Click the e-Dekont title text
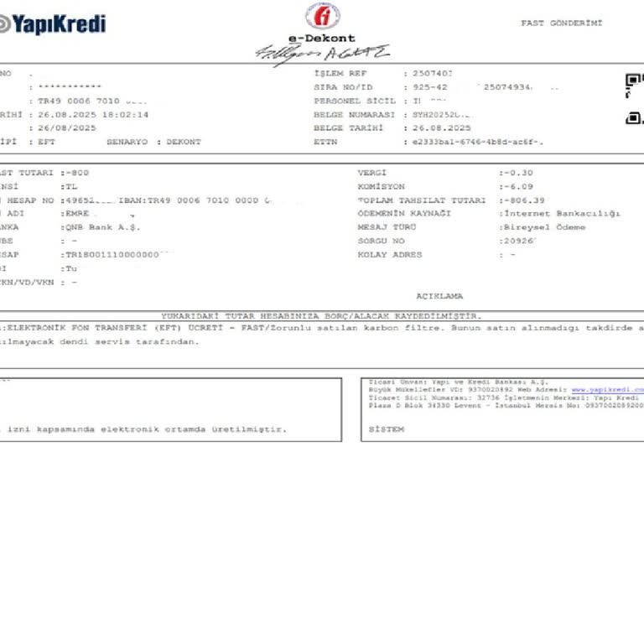This screenshot has height=644, width=644. coord(322,39)
